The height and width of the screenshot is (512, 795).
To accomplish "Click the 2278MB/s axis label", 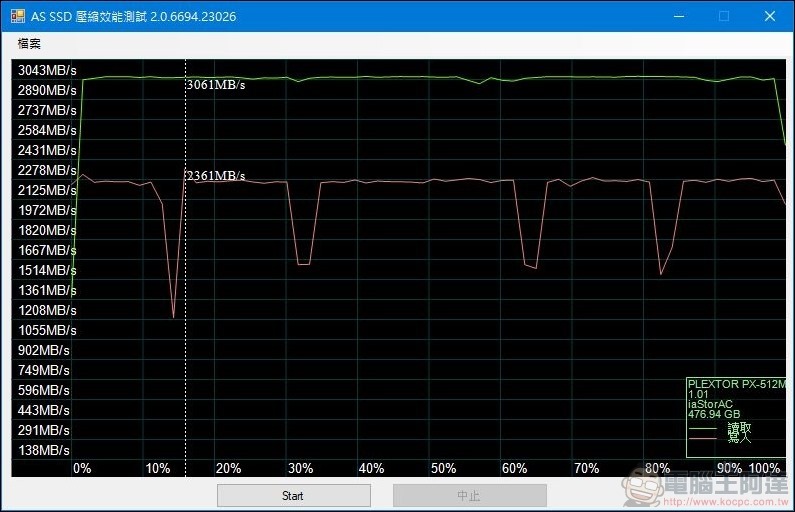I will (x=47, y=170).
